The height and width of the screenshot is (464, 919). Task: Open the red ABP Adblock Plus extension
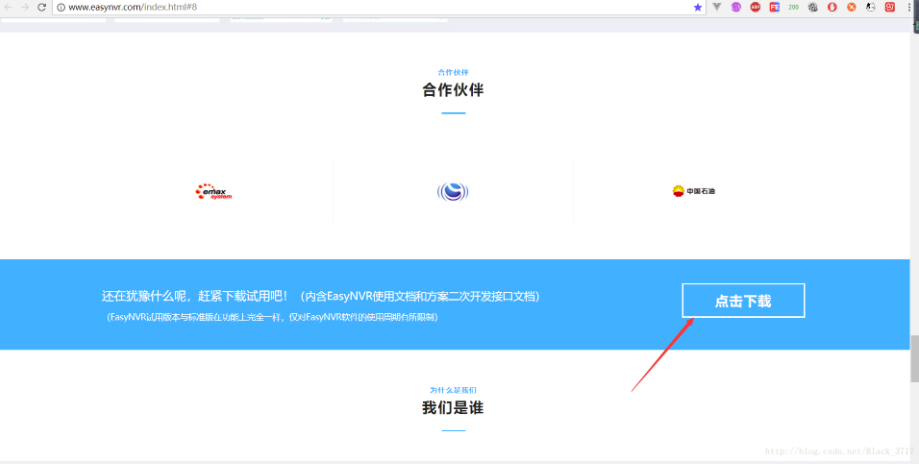[x=755, y=7]
